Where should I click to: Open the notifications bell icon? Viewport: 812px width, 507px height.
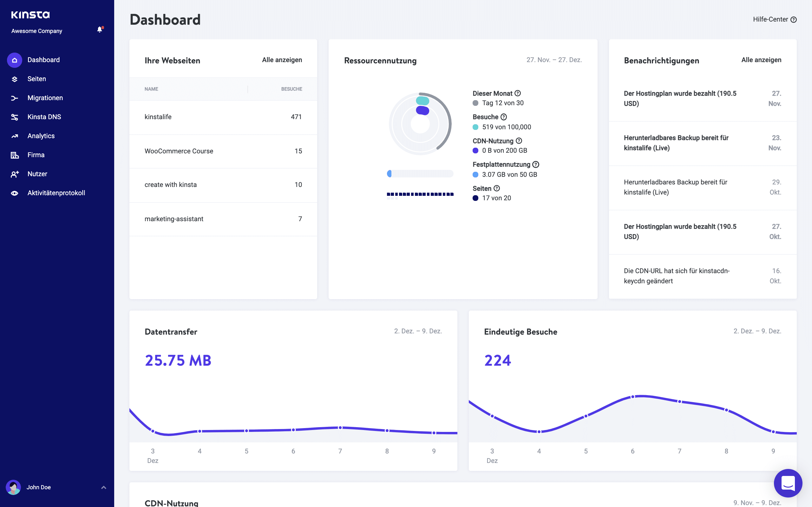click(x=99, y=29)
